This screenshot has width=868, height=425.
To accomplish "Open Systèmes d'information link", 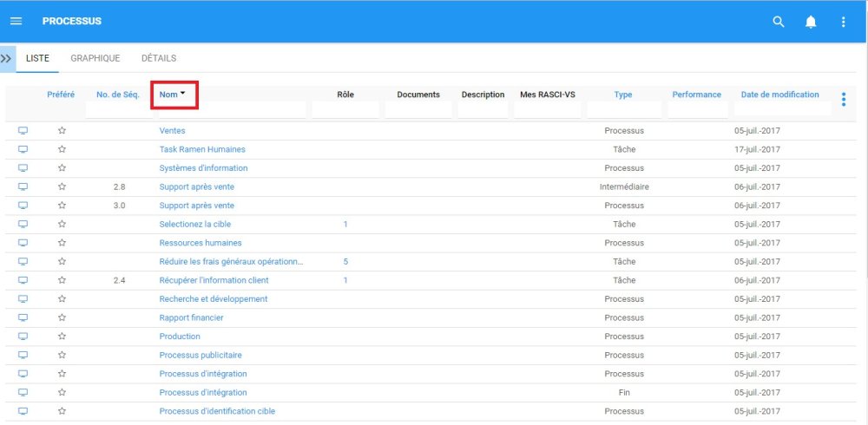I will tap(203, 167).
